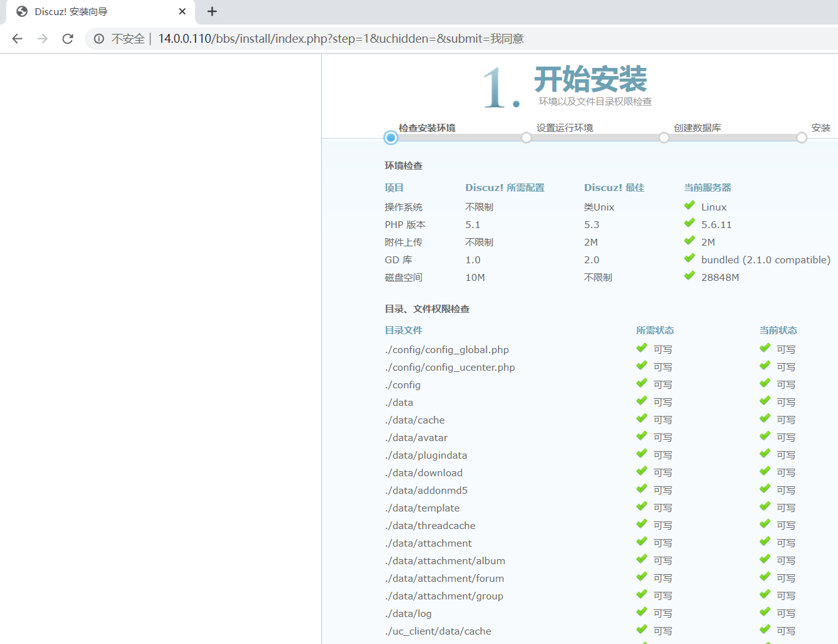Click 所需状态 check for ./data/attachment/forum
Screen dimensions: 838x644
(x=642, y=577)
